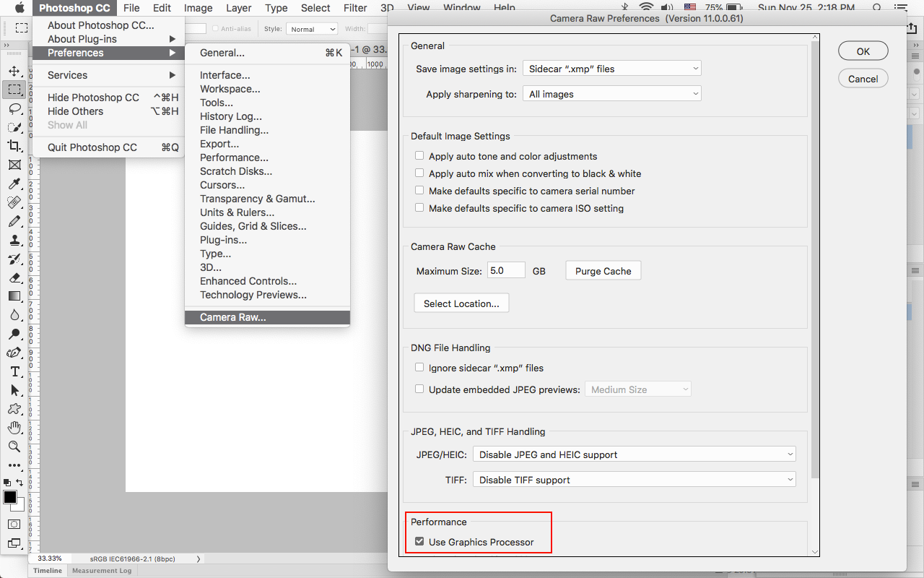Viewport: 924px width, 578px height.
Task: Expand the About Plug-ins submenu
Action: pyautogui.click(x=108, y=39)
